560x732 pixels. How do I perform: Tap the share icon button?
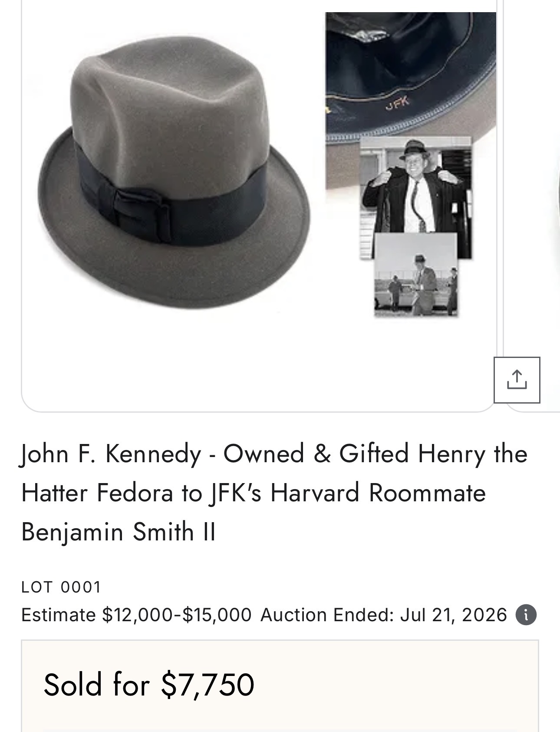[x=517, y=380]
